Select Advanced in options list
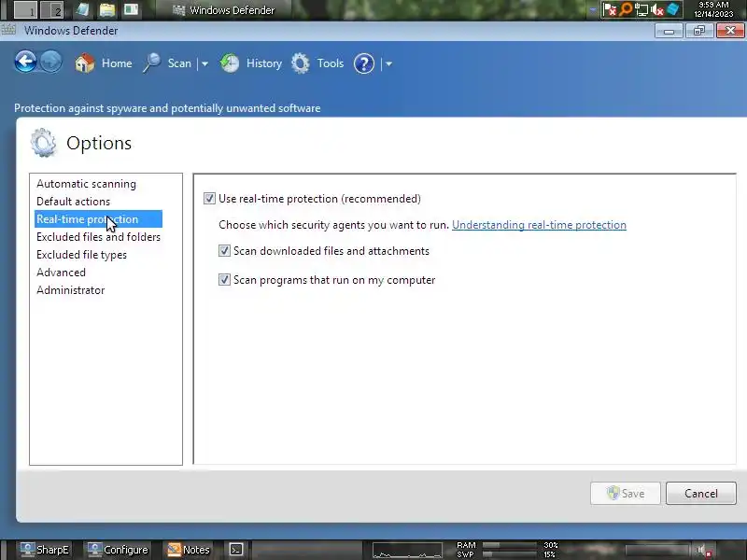 tap(61, 273)
